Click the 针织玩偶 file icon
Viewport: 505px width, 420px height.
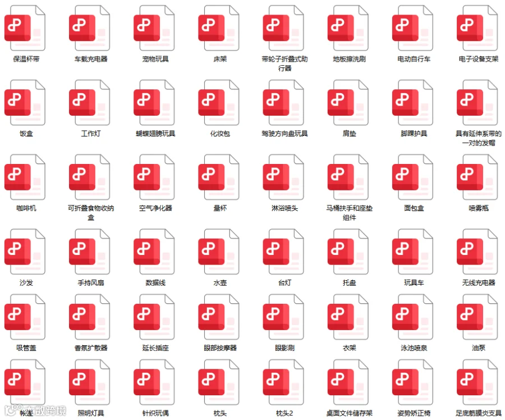click(x=154, y=382)
